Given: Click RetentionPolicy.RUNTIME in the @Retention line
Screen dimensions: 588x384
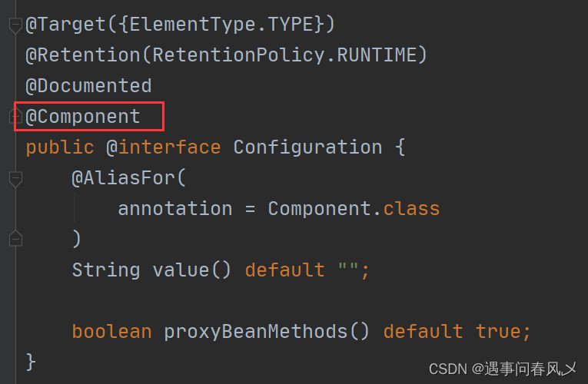Looking at the screenshot, I should [284, 55].
